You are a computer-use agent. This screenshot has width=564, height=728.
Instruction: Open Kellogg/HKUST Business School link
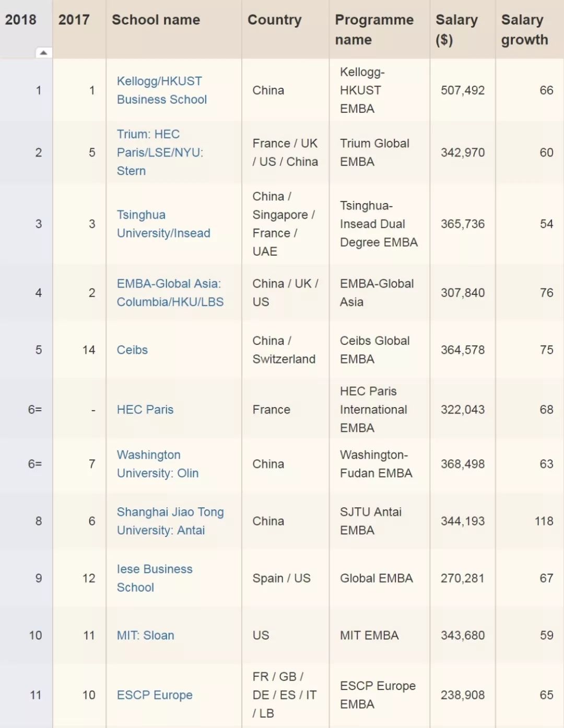pyautogui.click(x=161, y=90)
